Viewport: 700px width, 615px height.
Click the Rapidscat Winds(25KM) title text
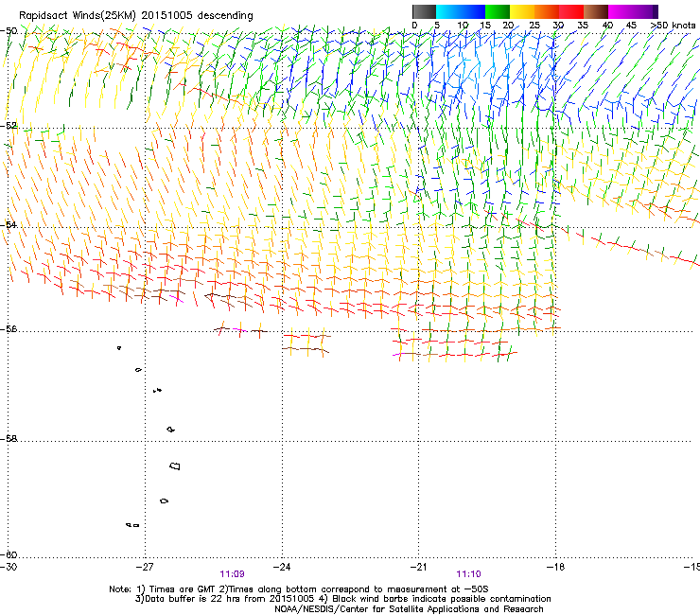[x=135, y=15]
